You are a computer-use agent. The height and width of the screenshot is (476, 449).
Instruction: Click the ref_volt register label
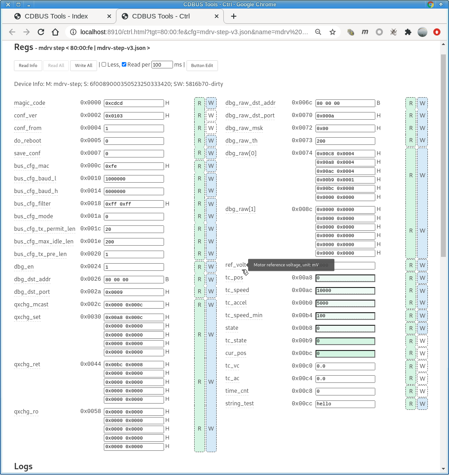[236, 265]
